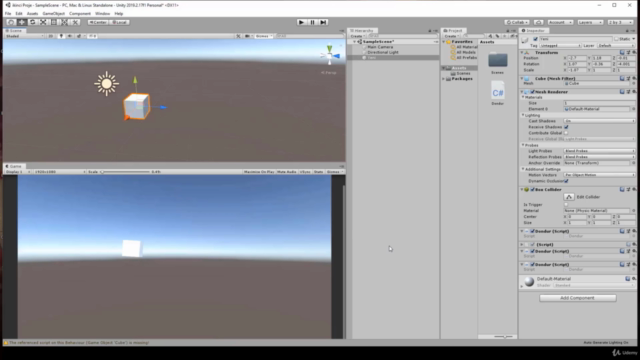Viewport: 640px width, 360px height.
Task: Click the cloud services icon
Action: click(538, 22)
